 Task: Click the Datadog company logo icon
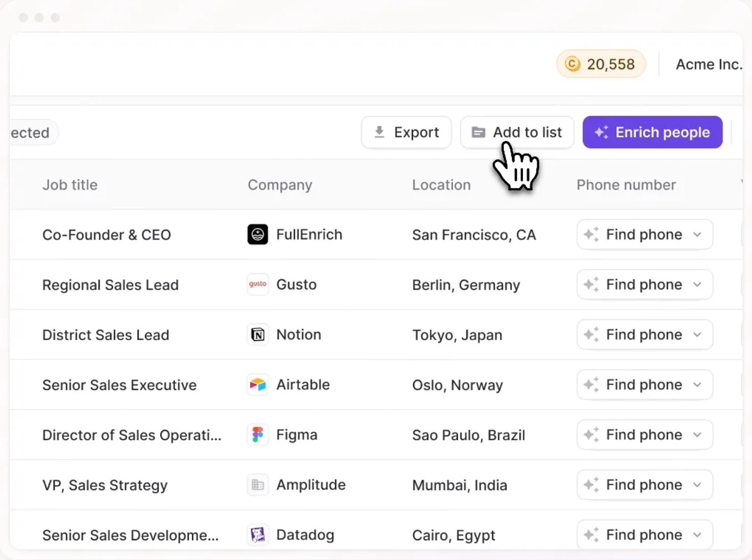coord(258,535)
